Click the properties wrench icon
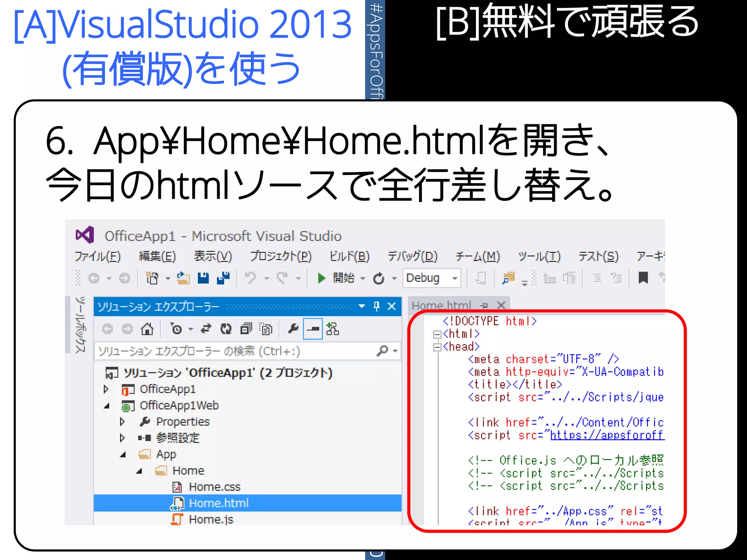Screen dimensions: 747x560 click(x=293, y=329)
